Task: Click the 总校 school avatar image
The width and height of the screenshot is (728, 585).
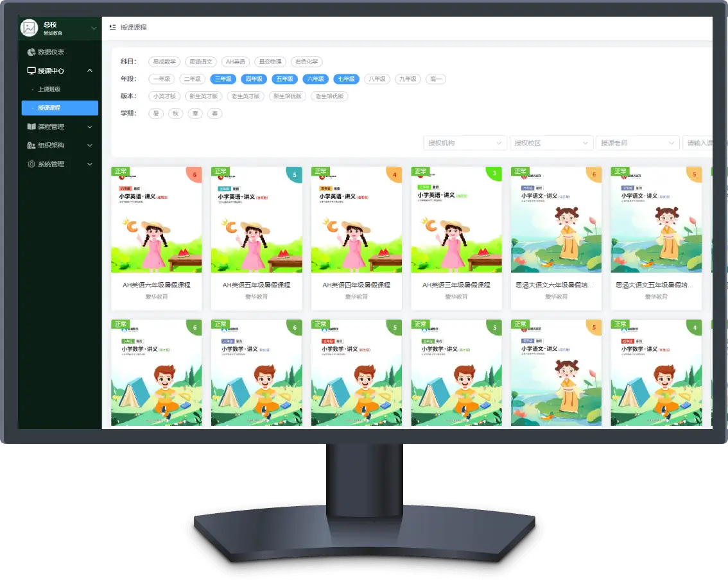Action: coord(29,28)
